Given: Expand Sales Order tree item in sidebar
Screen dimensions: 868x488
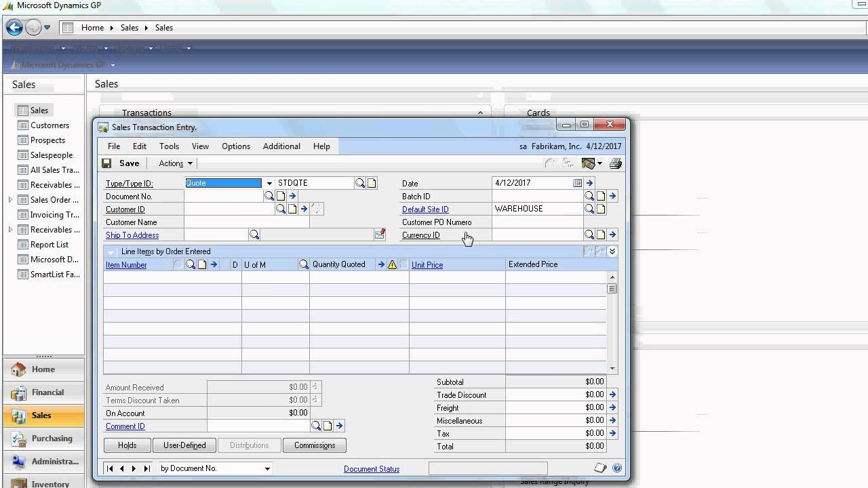Looking at the screenshot, I should 10,200.
